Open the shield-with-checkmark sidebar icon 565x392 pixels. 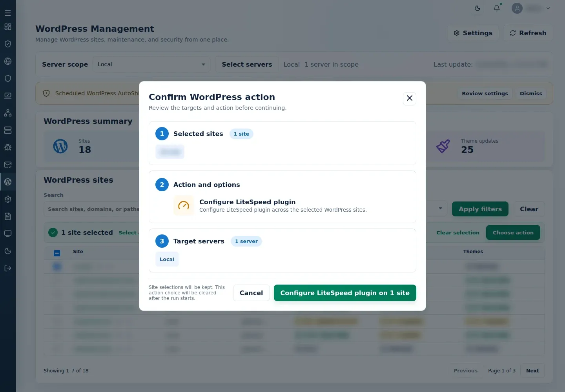point(8,44)
